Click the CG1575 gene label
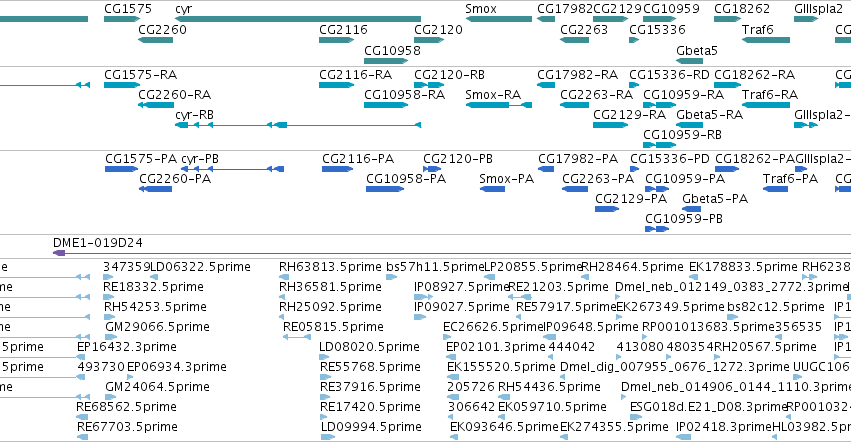 pyautogui.click(x=128, y=9)
